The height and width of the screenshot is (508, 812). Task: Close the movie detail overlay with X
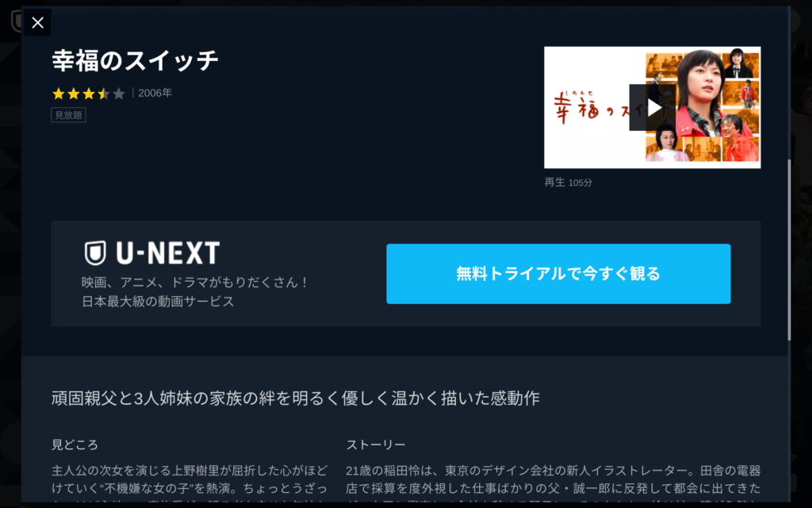coord(37,23)
